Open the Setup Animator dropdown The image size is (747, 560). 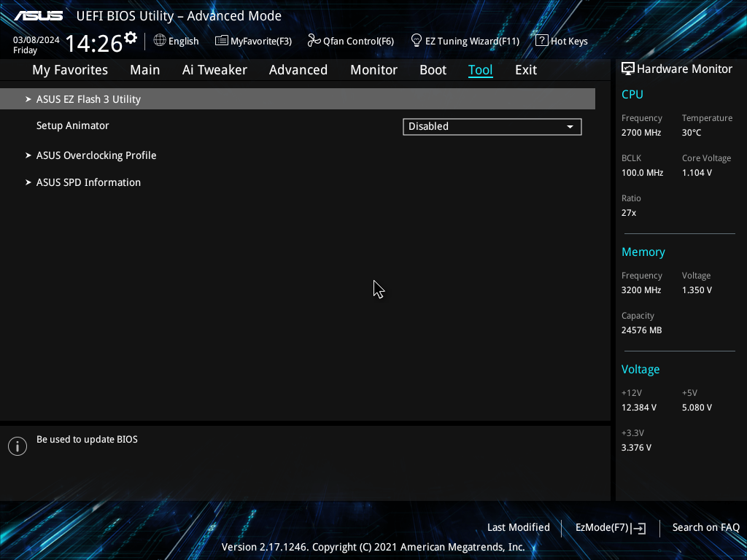pos(492,127)
